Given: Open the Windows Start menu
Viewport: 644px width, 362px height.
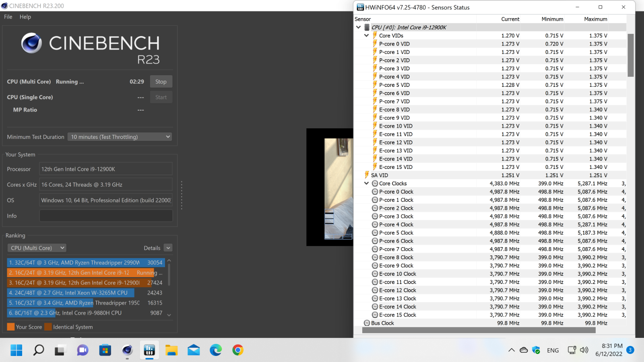Looking at the screenshot, I should 17,350.
